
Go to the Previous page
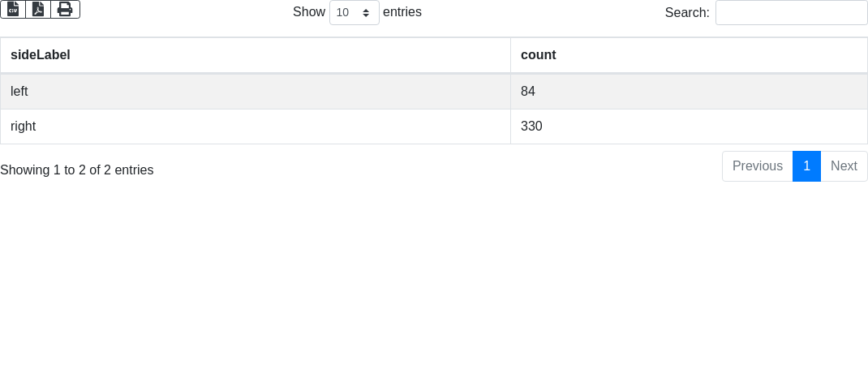pos(757,166)
